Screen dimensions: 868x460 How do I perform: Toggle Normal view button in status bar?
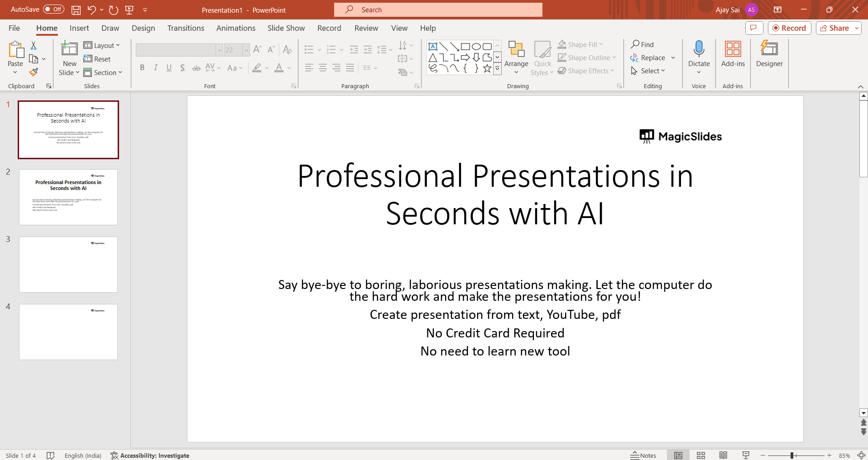[678, 455]
